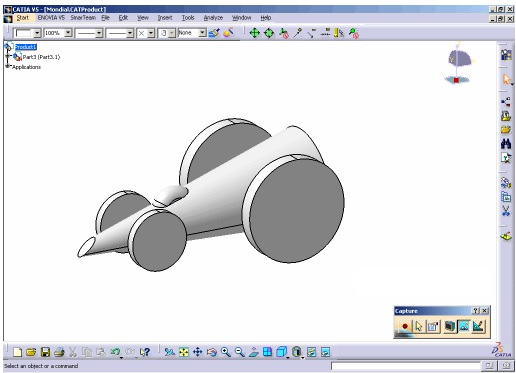
Task: Click the binoculars search icon
Action: (506, 144)
